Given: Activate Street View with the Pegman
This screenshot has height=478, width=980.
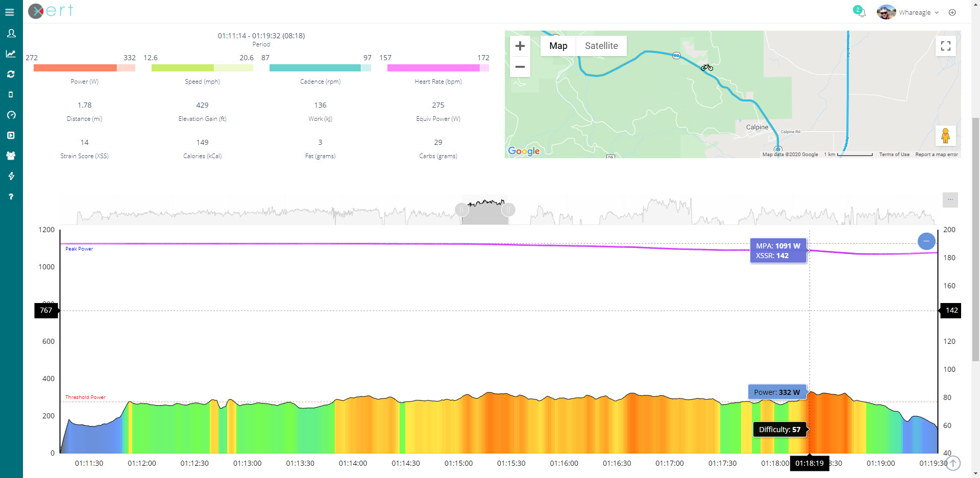Looking at the screenshot, I should 946,135.
